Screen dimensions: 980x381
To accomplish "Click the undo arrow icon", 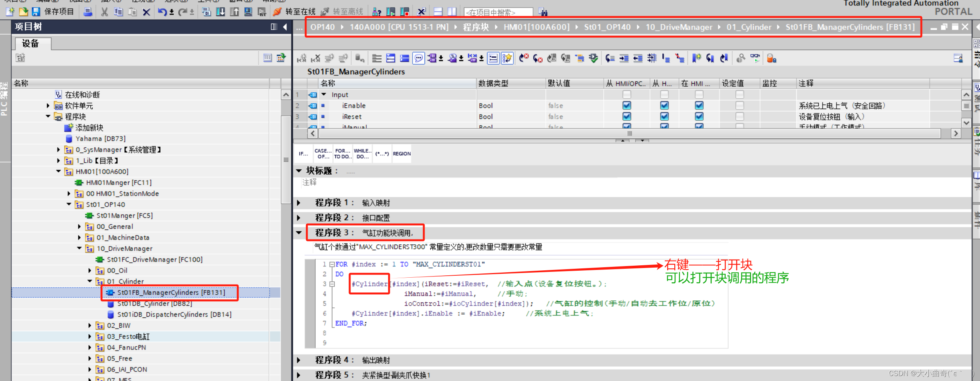I will point(162,12).
